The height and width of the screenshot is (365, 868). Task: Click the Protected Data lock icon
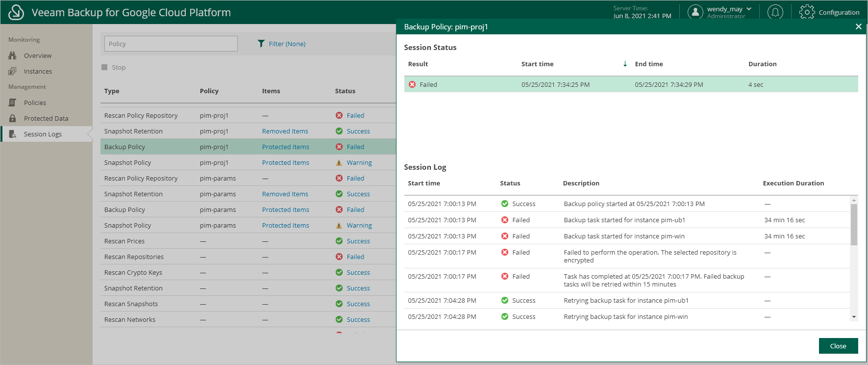[x=13, y=118]
